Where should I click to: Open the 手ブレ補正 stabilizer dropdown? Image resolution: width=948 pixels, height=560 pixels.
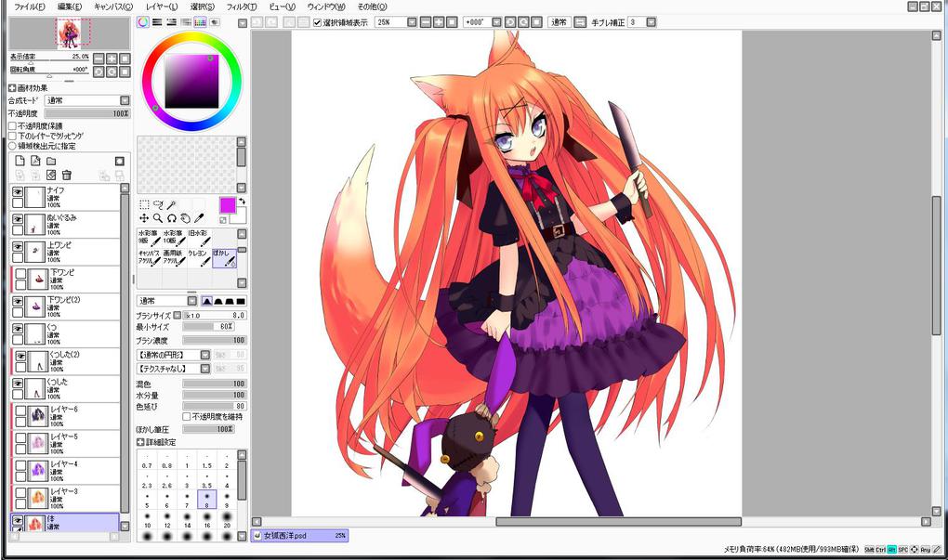click(651, 22)
